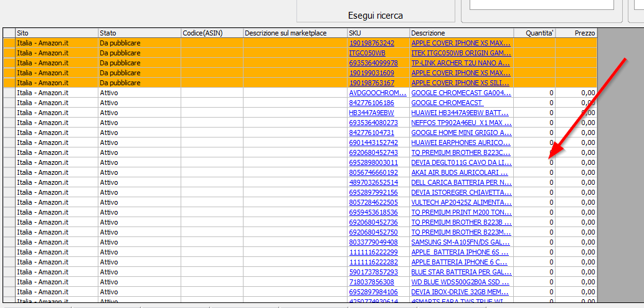Open SKU link HB3447A9EBW
The image size is (644, 308).
(372, 113)
